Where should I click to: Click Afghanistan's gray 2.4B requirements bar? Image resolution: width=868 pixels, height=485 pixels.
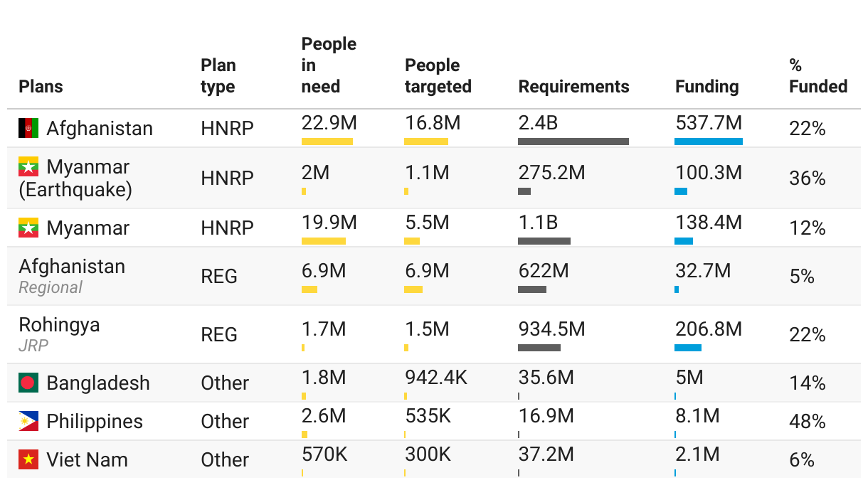pyautogui.click(x=573, y=142)
